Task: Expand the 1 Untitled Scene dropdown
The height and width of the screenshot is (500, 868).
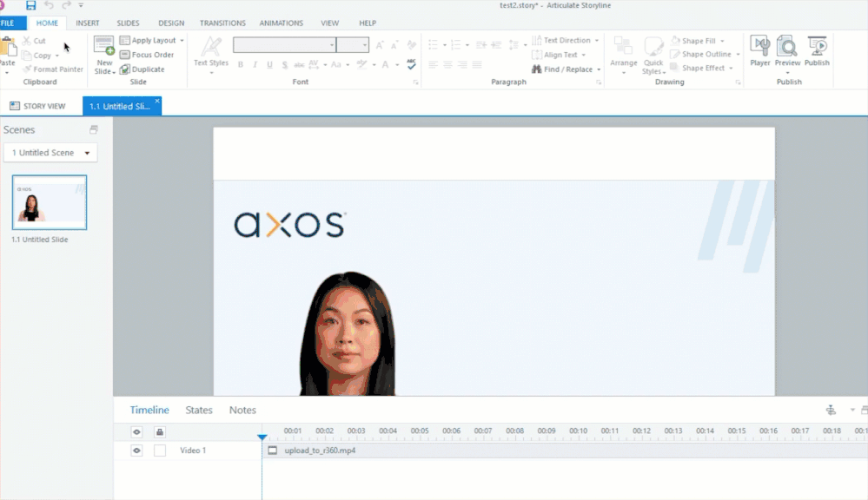Action: [50, 153]
